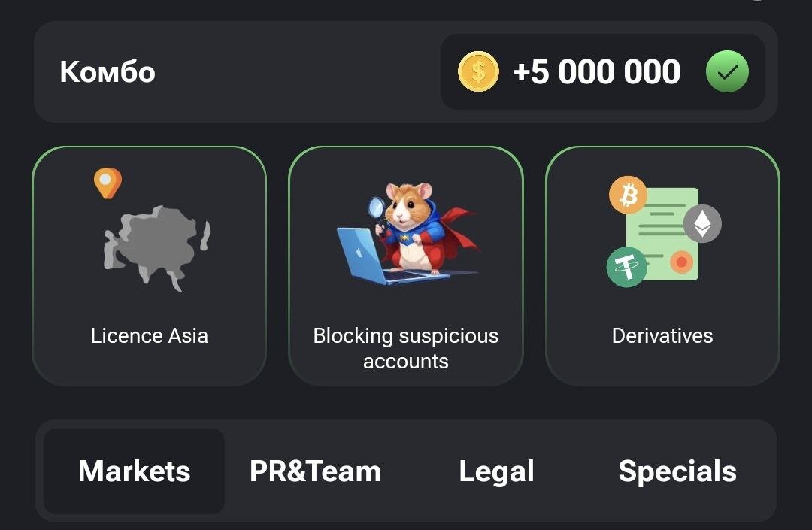Viewport: 812px width, 530px height.
Task: Click the green derivatives document icon
Action: [x=662, y=234]
